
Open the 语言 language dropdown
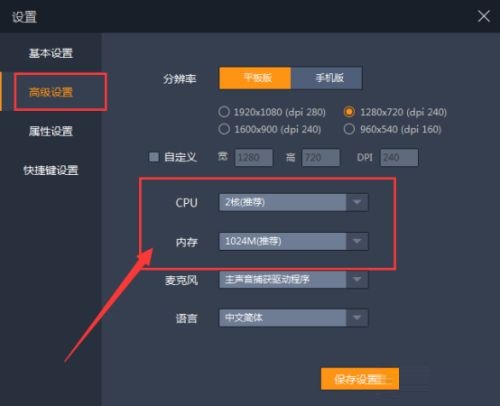[x=294, y=318]
